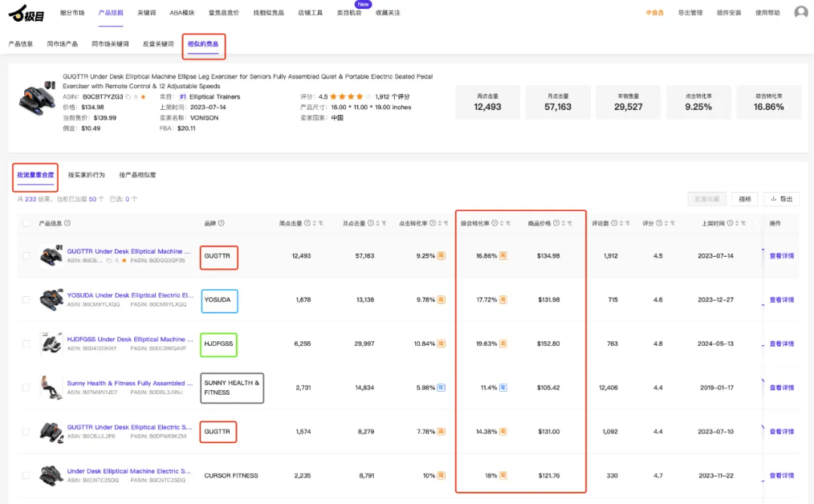
Task: Check the Sunny Health & Fitness row checkbox
Action: [26, 388]
